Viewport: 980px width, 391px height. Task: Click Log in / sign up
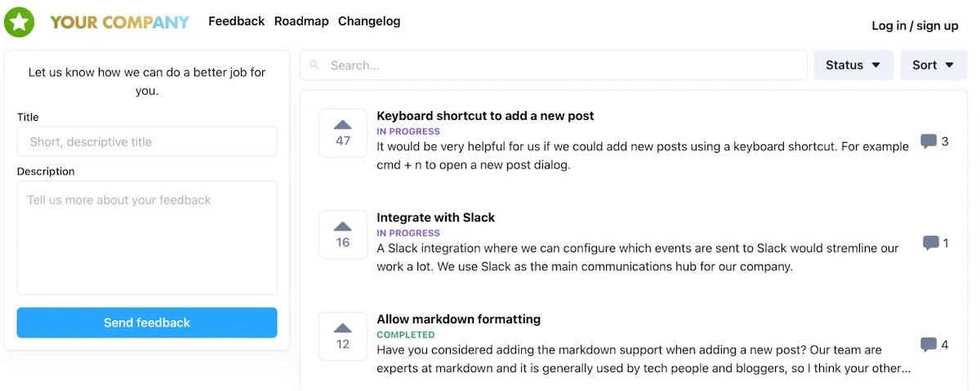coord(915,25)
